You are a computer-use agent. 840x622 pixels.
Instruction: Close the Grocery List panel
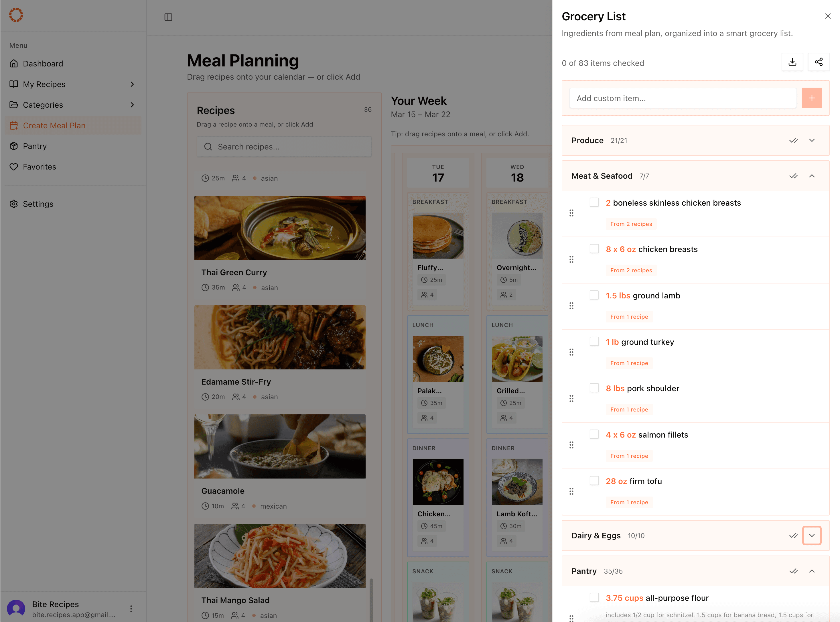(x=827, y=16)
